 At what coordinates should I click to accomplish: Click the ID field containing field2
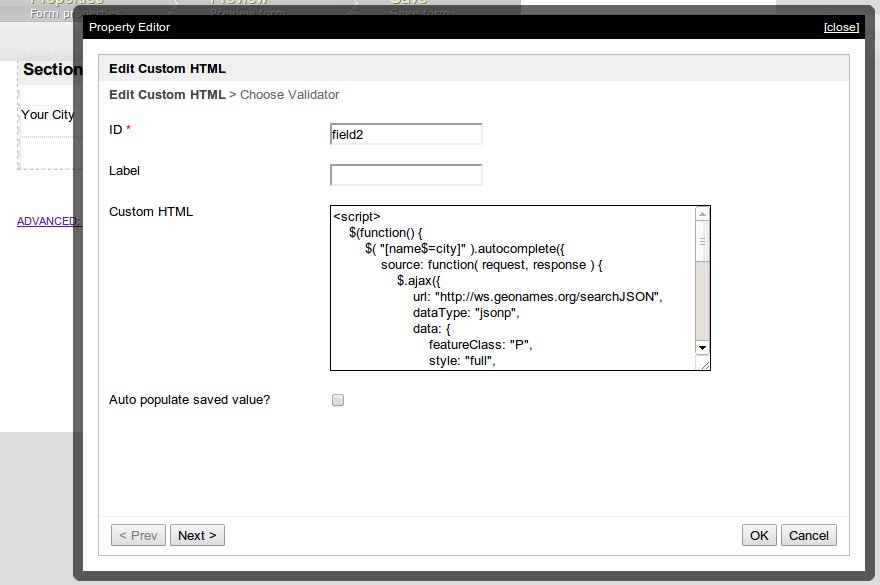pyautogui.click(x=406, y=134)
